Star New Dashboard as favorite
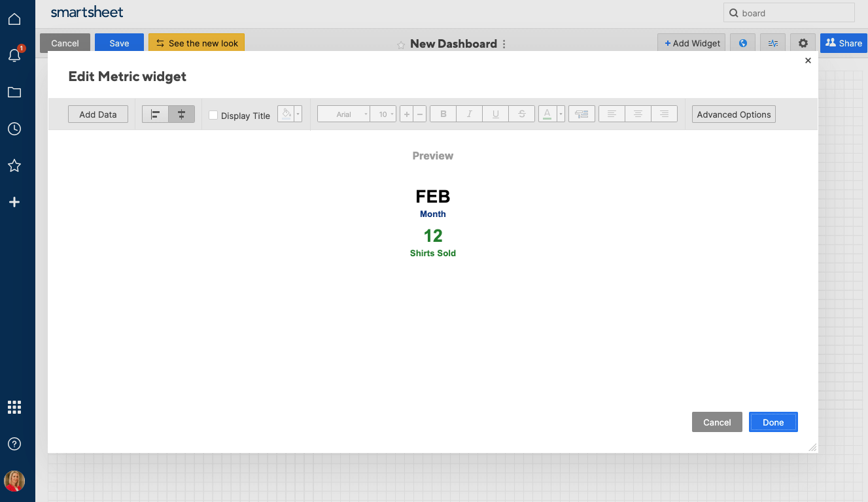 click(401, 44)
